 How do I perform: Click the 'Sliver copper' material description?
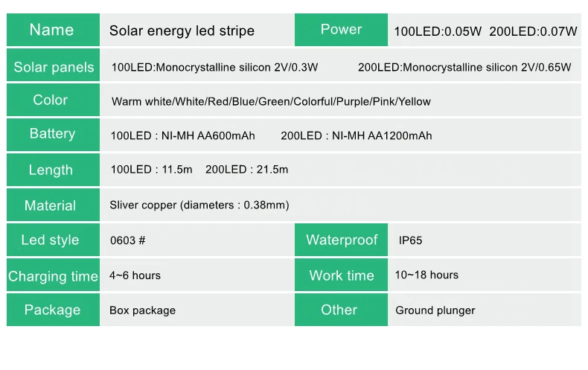click(199, 205)
